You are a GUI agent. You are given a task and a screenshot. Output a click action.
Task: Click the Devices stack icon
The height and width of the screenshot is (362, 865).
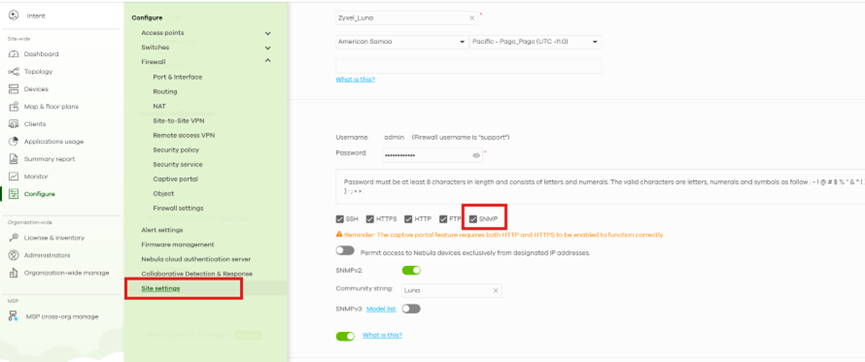point(14,89)
